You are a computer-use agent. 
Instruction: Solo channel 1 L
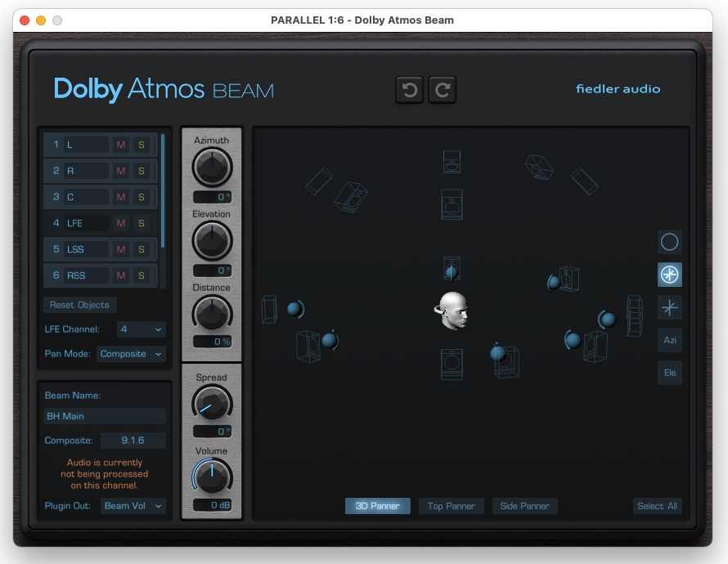(x=142, y=145)
